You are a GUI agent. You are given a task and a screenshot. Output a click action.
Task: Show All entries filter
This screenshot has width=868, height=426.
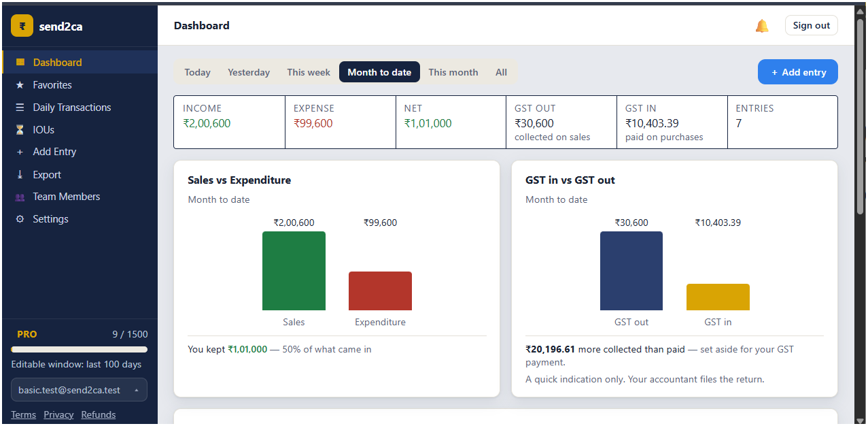(x=501, y=72)
